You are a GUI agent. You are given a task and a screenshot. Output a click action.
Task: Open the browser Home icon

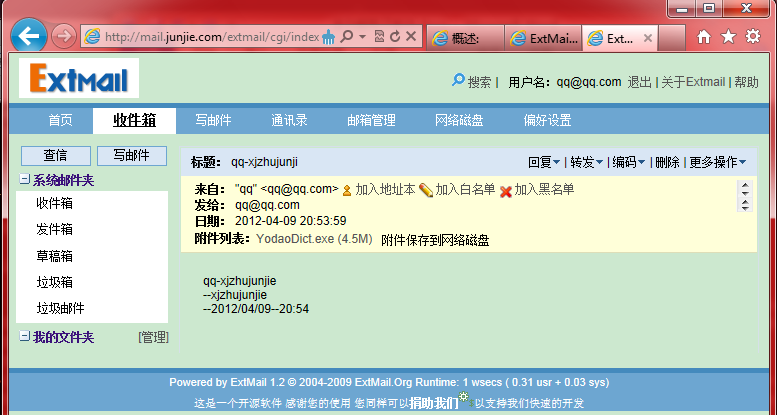tap(704, 37)
